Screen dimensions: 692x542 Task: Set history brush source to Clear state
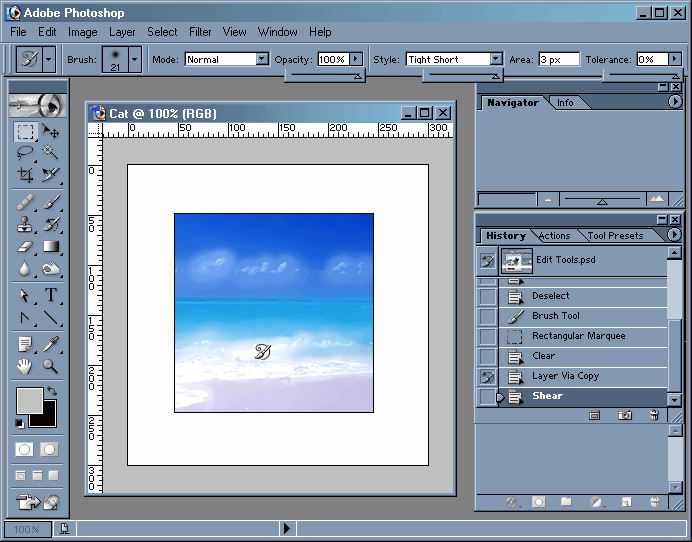[488, 356]
